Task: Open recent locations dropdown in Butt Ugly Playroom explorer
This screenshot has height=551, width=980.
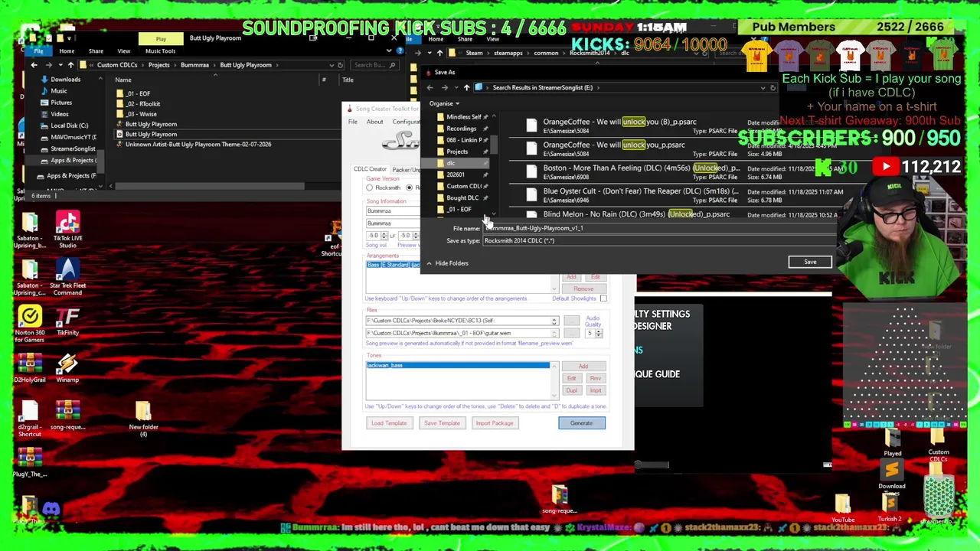Action: (59, 65)
